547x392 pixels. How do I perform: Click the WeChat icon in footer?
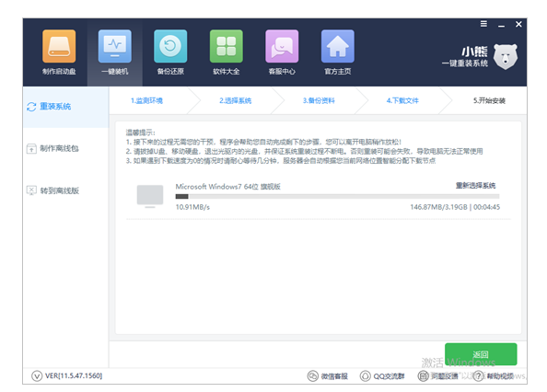pos(312,376)
